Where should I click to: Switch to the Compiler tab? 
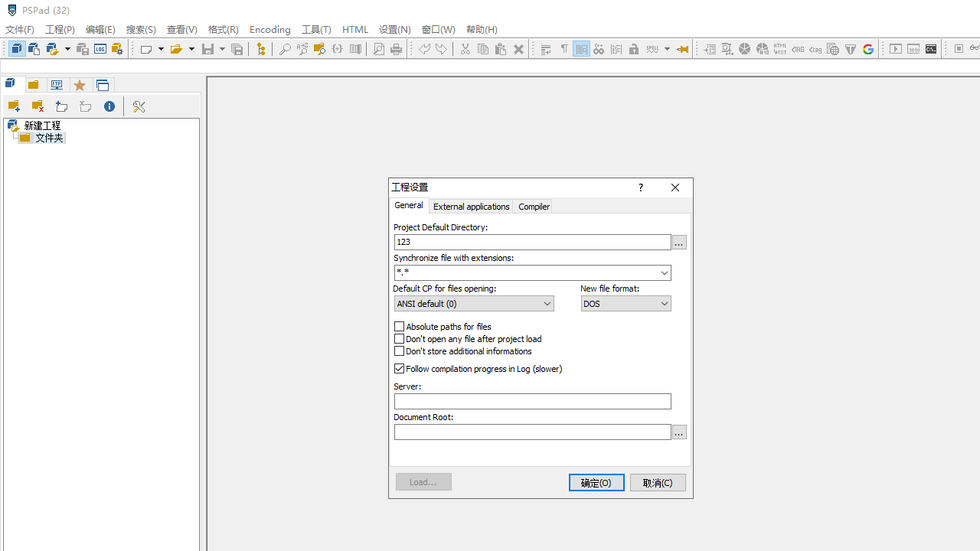coord(533,206)
